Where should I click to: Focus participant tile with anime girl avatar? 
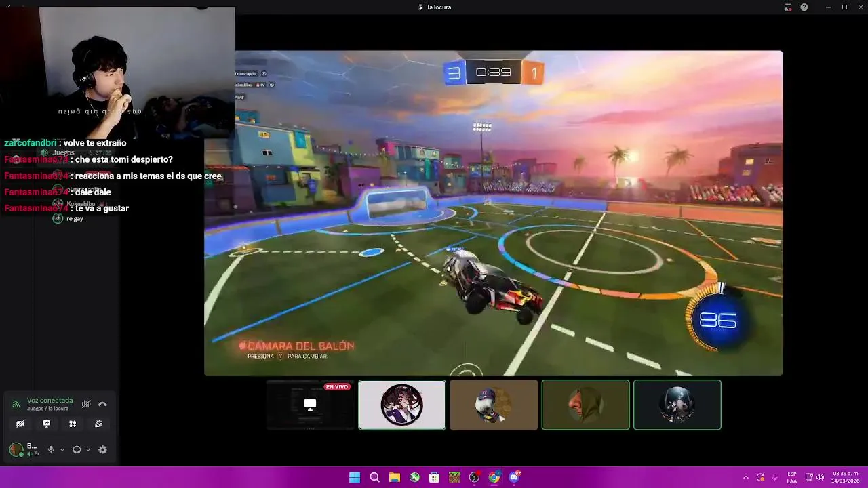click(x=402, y=405)
